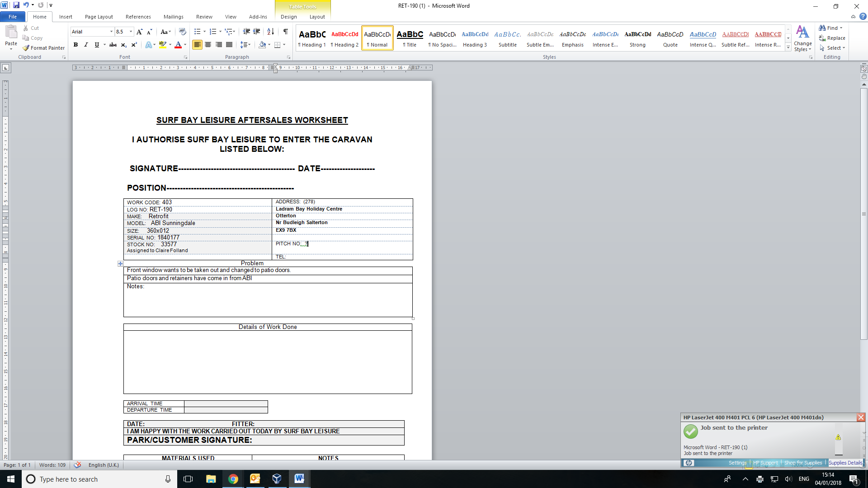The width and height of the screenshot is (868, 488).
Task: Toggle Strikethrough formatting
Action: [113, 45]
